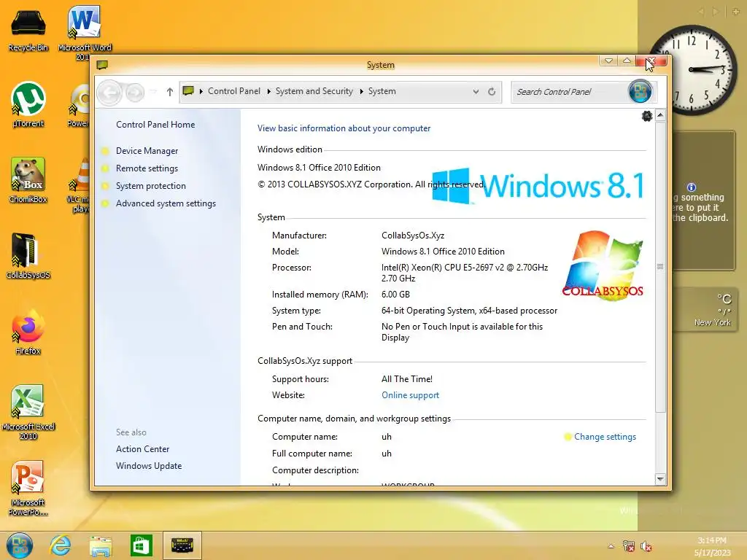Go back using the navigation back arrow
Image resolution: width=747 pixels, height=560 pixels.
[109, 92]
